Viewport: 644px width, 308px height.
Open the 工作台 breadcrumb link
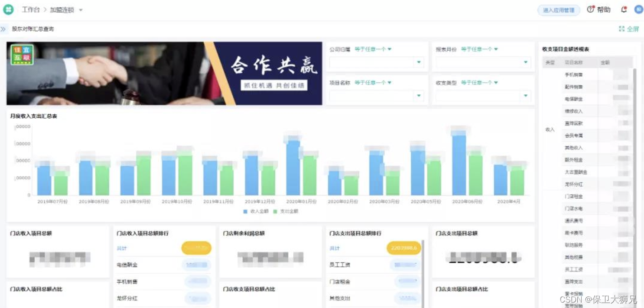[31, 9]
